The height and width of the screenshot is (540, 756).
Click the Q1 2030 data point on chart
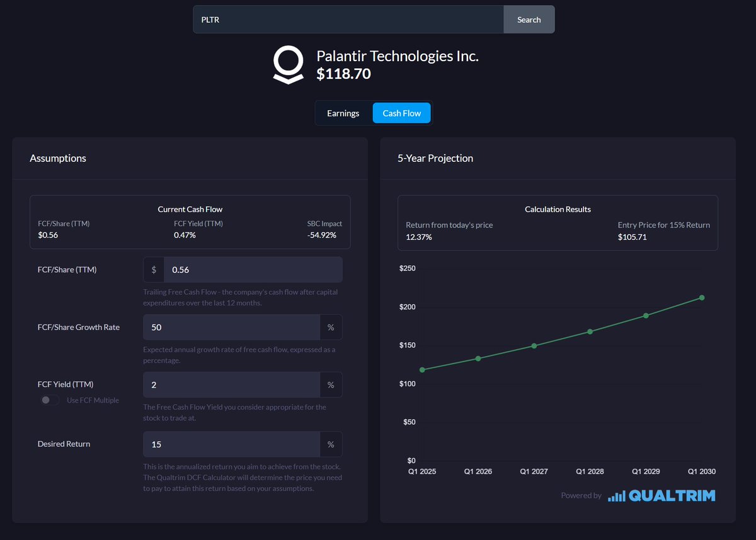(702, 298)
